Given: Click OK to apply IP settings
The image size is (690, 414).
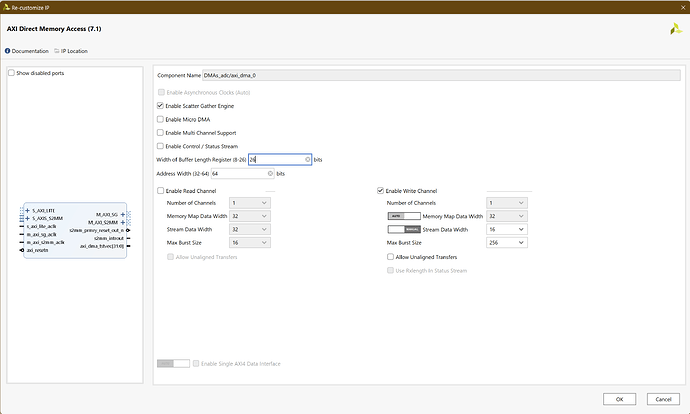Looking at the screenshot, I should click(619, 399).
